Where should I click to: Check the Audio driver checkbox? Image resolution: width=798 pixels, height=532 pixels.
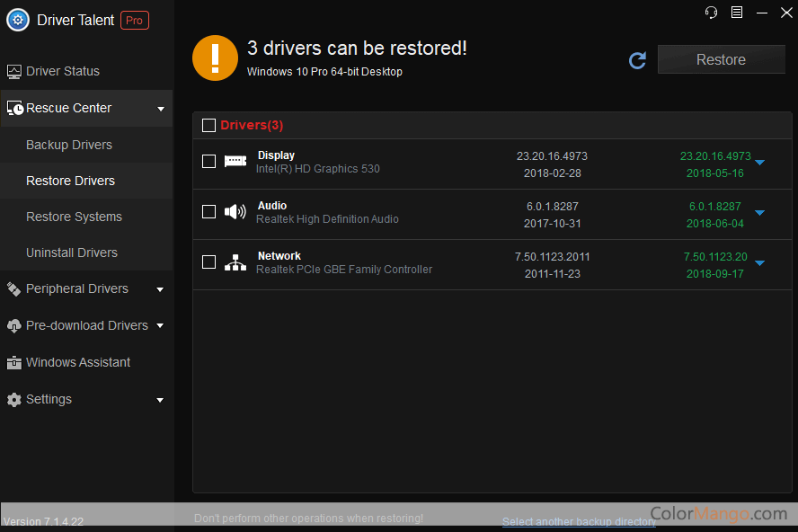[208, 212]
